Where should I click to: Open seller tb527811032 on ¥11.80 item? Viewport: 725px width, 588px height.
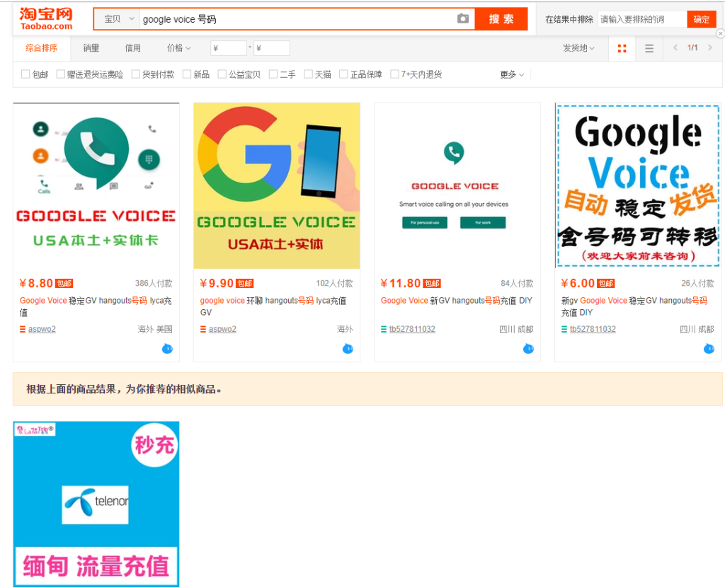(412, 329)
